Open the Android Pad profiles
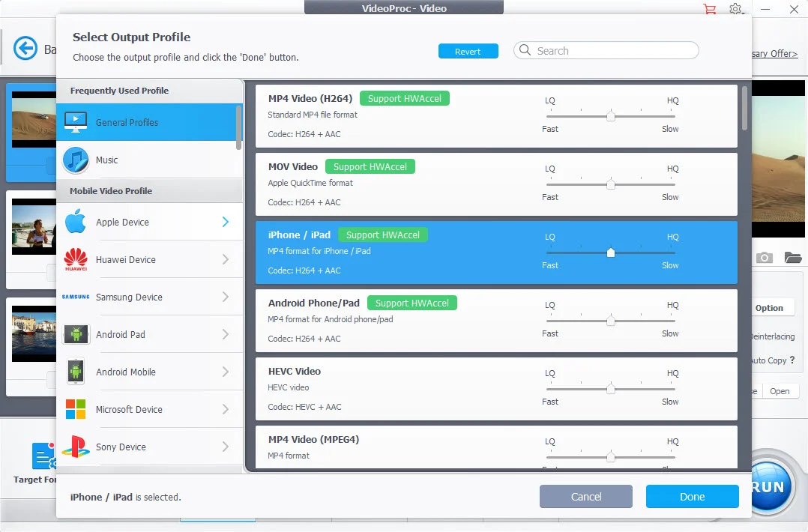Viewport: 808px width, 532px height. [x=120, y=334]
